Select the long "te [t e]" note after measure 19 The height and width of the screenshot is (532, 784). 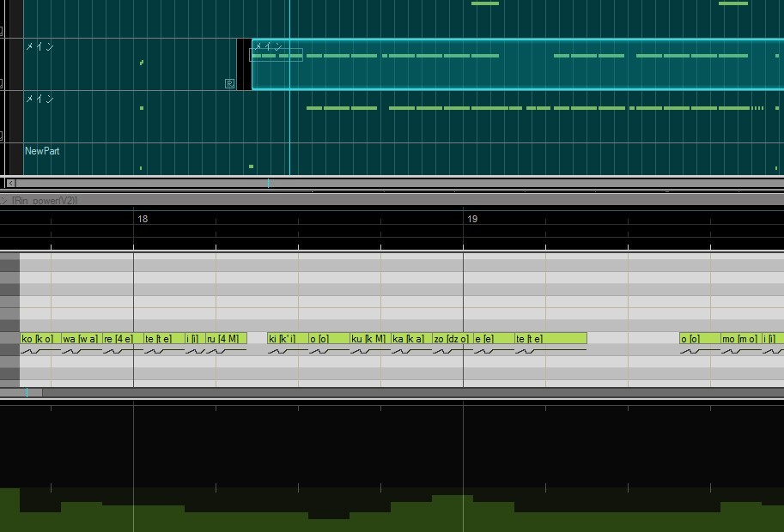pyautogui.click(x=550, y=339)
